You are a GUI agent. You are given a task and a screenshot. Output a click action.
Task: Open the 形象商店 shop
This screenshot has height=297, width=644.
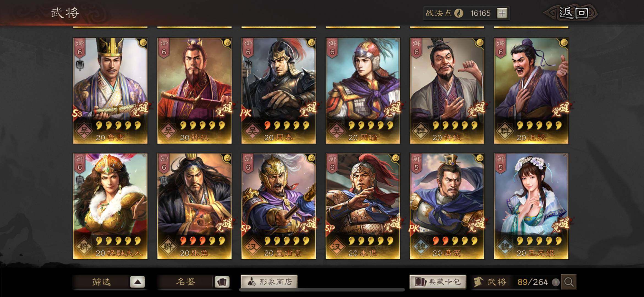coord(269,282)
